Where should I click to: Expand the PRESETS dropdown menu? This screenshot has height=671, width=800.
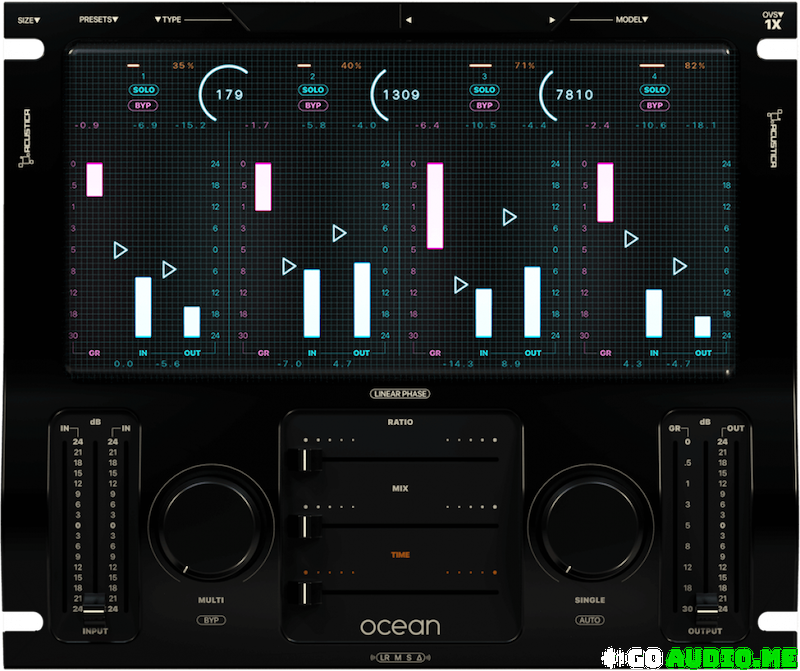tap(99, 19)
